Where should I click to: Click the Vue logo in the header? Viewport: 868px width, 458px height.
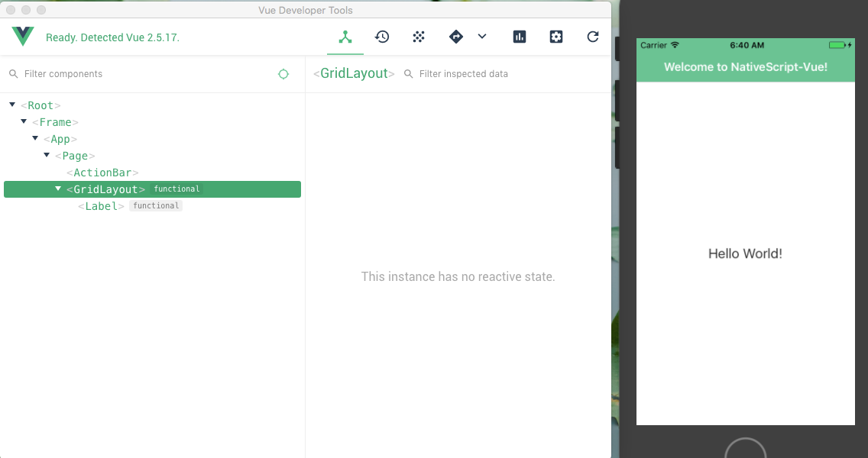[x=21, y=36]
